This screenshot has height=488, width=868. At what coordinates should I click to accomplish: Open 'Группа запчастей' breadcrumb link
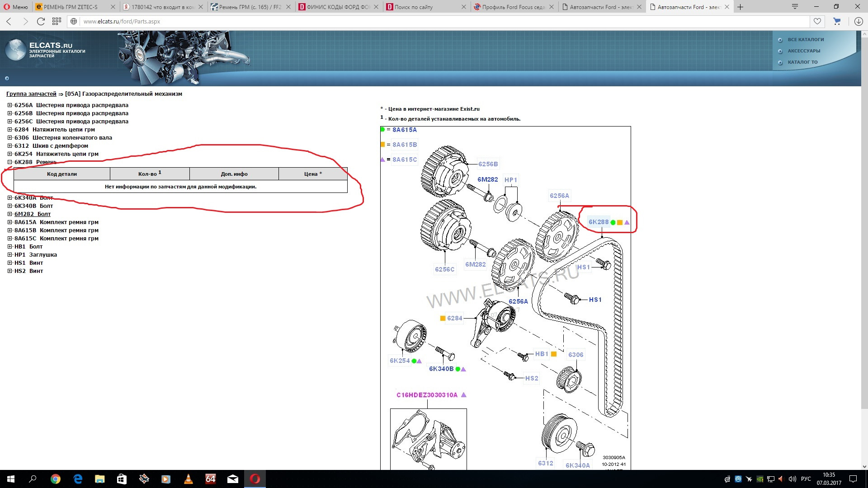coord(31,94)
